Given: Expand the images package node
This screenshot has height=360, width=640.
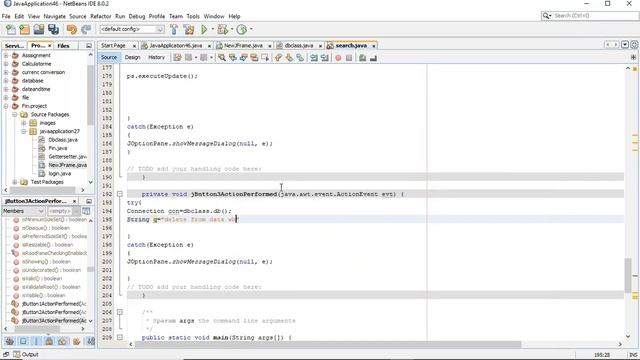Looking at the screenshot, I should pos(24,123).
